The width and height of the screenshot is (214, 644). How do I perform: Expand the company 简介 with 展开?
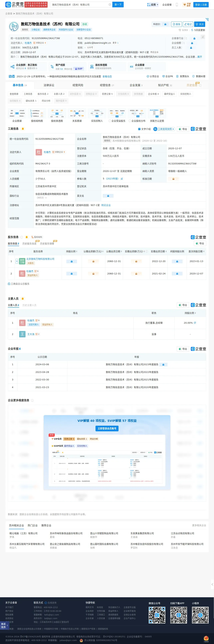tap(199, 57)
